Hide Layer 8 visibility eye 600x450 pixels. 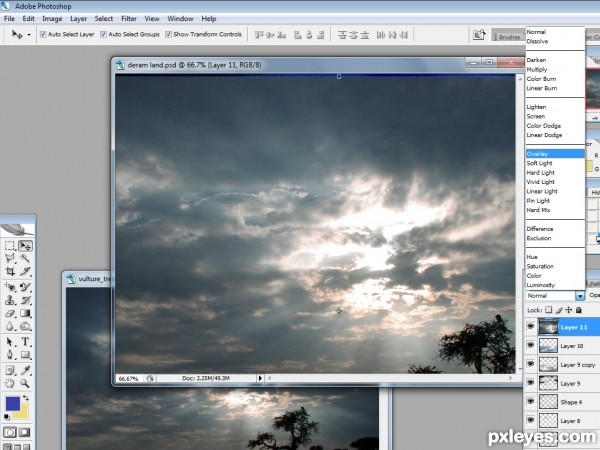pyautogui.click(x=530, y=421)
